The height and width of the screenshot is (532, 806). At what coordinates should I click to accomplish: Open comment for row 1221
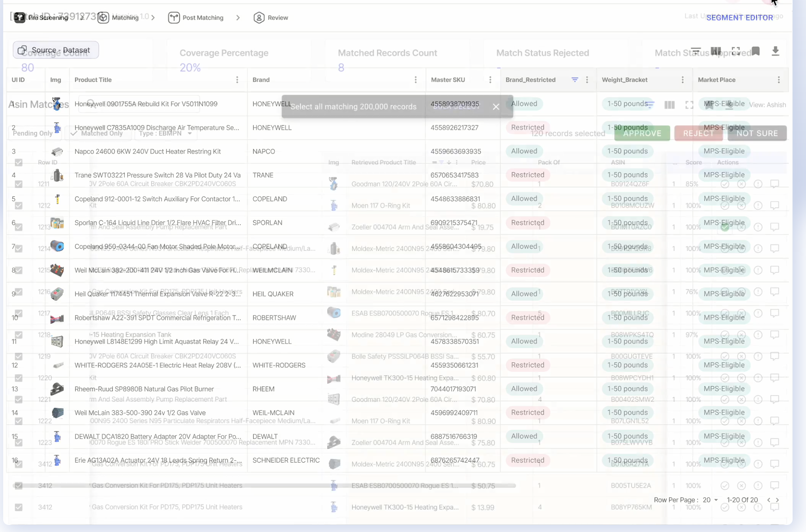click(775, 399)
